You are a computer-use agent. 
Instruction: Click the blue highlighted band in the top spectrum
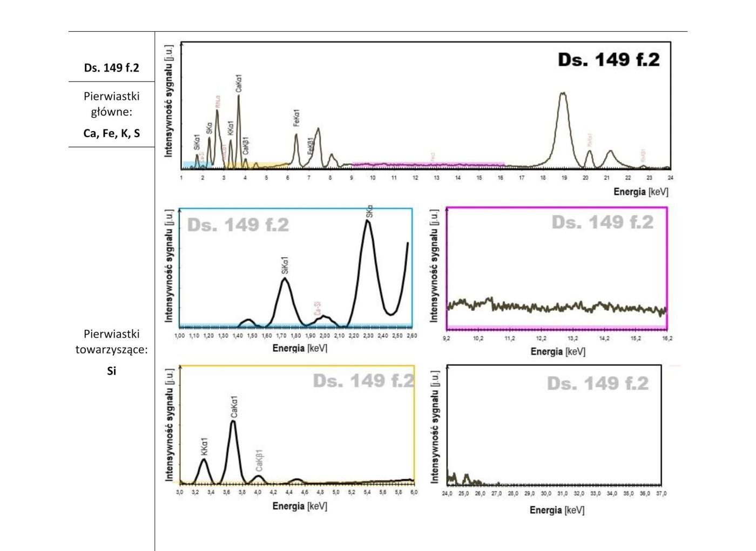click(x=197, y=165)
